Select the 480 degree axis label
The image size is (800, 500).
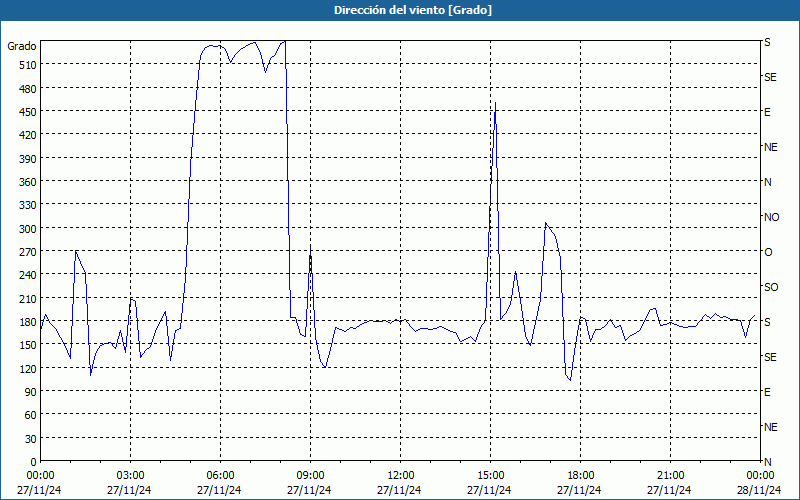(28, 88)
